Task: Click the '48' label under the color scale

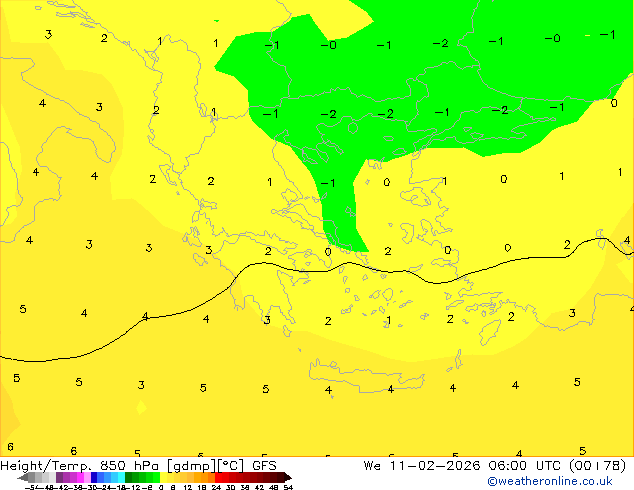Action: coord(274,487)
